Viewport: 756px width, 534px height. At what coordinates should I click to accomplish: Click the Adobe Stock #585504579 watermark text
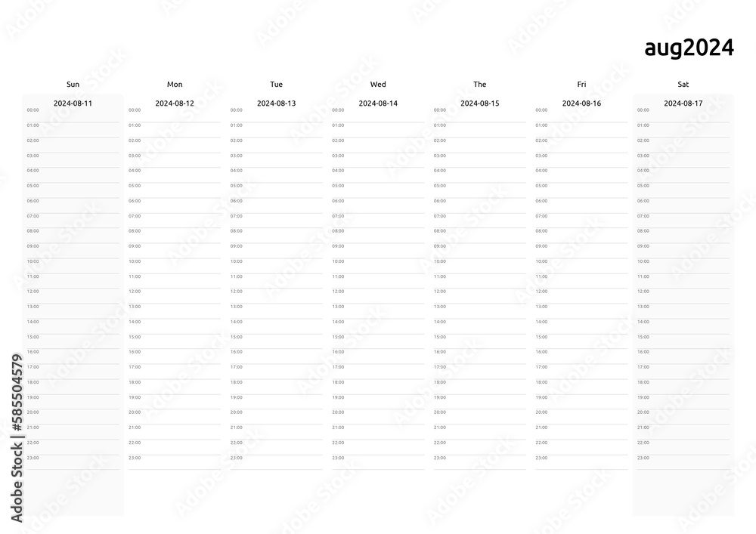pos(17,438)
